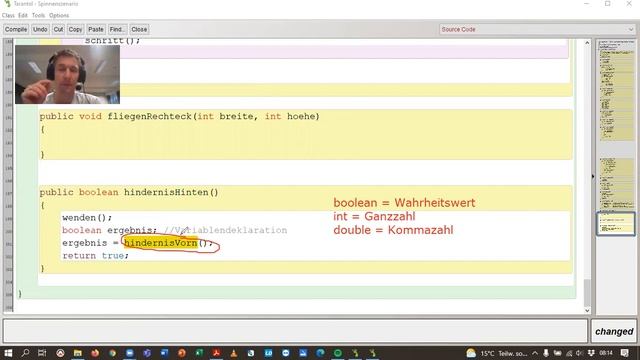Open Windows taskbar search
Image resolution: width=640 pixels, height=360 pixels.
tap(25, 353)
